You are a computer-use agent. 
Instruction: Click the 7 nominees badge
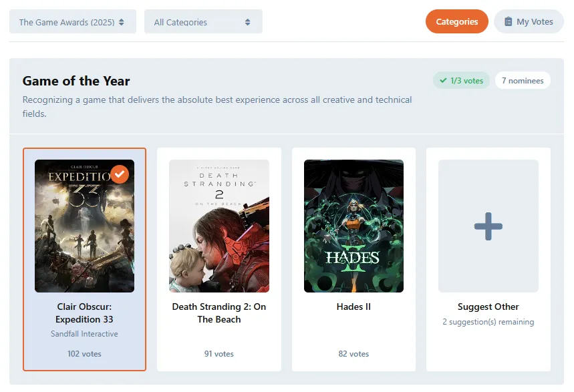pyautogui.click(x=523, y=81)
